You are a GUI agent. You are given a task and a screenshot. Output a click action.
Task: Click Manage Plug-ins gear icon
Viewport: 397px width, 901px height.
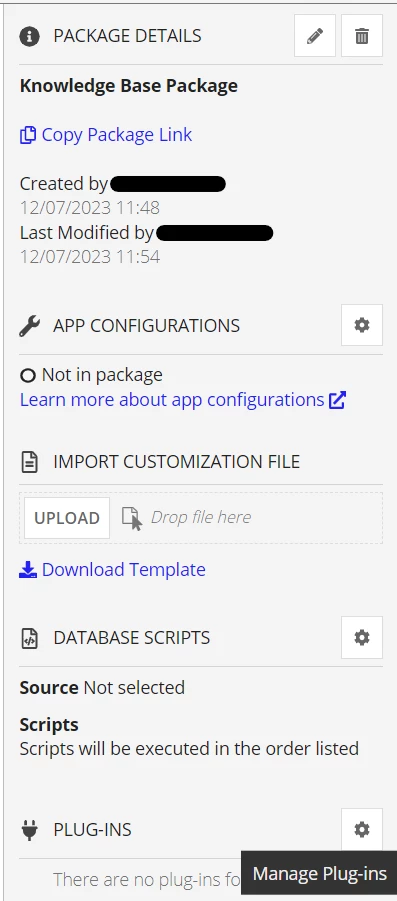coord(362,829)
